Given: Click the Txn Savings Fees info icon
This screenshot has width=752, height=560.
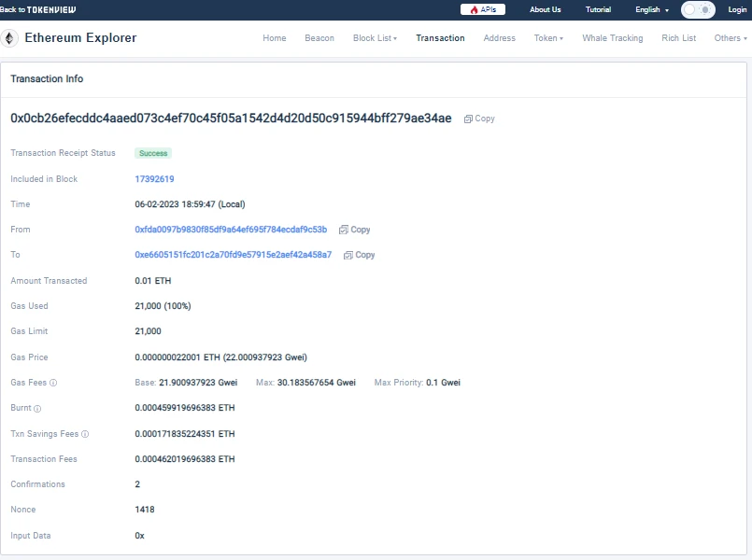Looking at the screenshot, I should 85,434.
